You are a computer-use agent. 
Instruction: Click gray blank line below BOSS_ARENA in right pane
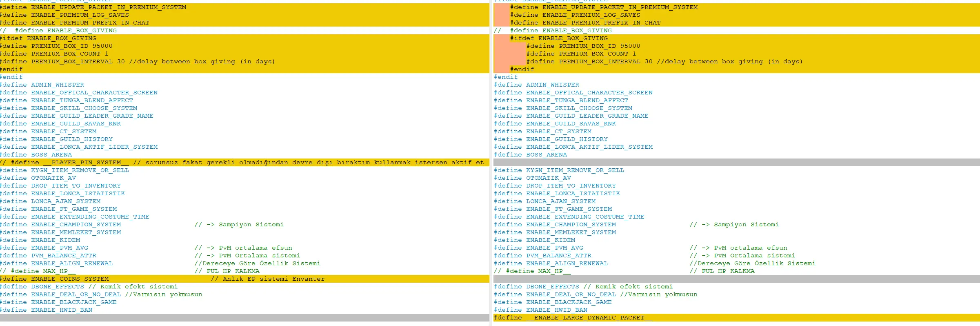click(x=735, y=163)
